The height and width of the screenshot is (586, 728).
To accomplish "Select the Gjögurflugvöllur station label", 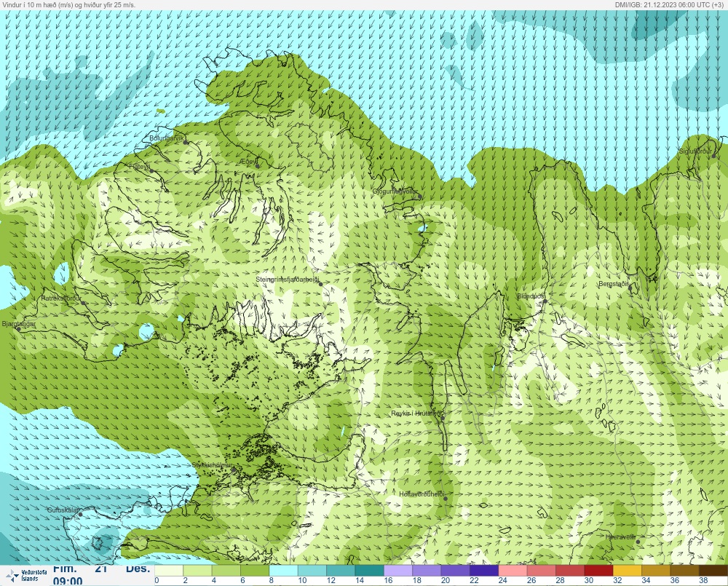I will (x=395, y=191).
